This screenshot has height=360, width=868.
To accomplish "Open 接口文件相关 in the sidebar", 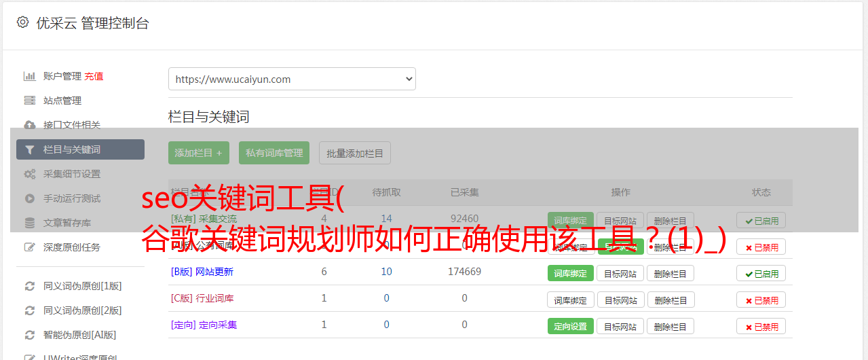I will click(72, 125).
